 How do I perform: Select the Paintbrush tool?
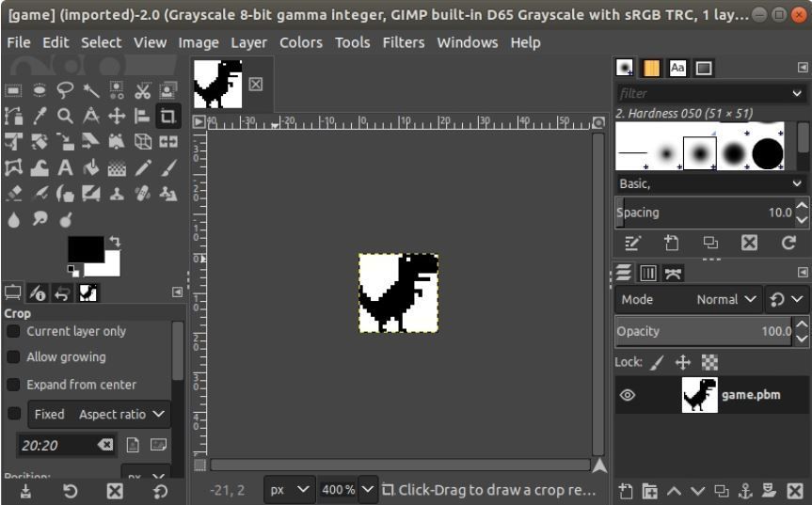[x=167, y=167]
